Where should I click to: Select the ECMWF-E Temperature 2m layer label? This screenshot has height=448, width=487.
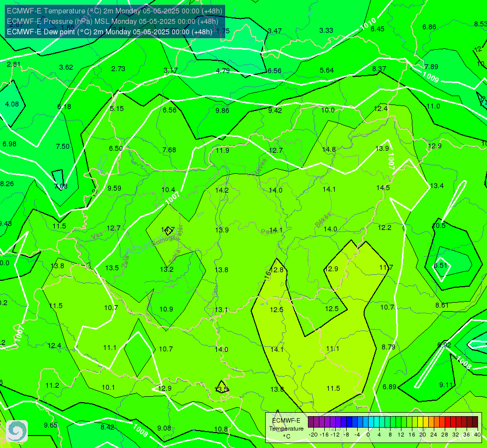coord(114,11)
